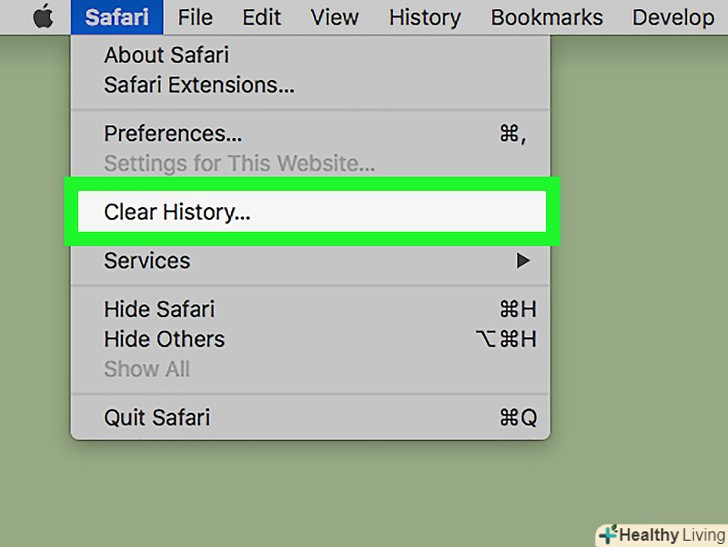
Task: Open the View menu
Action: [x=334, y=17]
